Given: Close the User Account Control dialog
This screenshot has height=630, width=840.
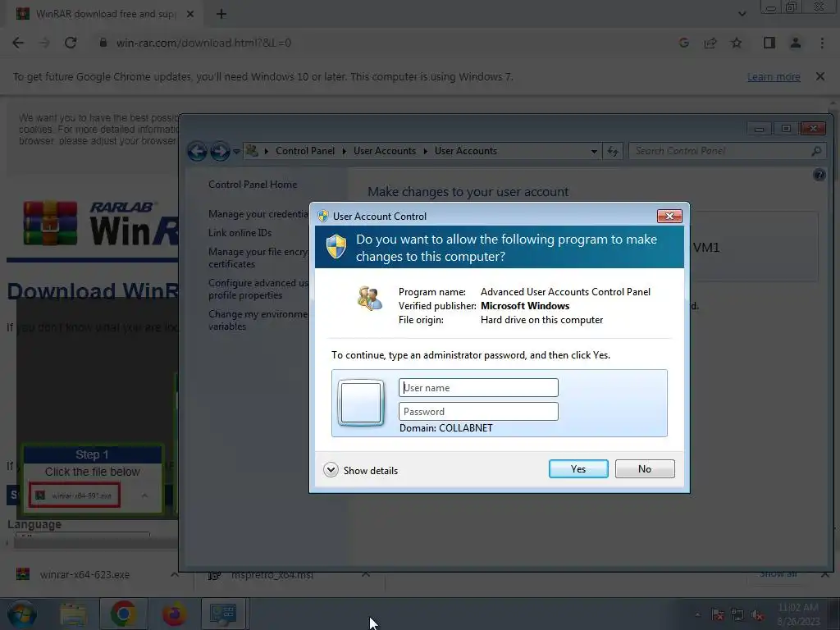Looking at the screenshot, I should point(669,216).
